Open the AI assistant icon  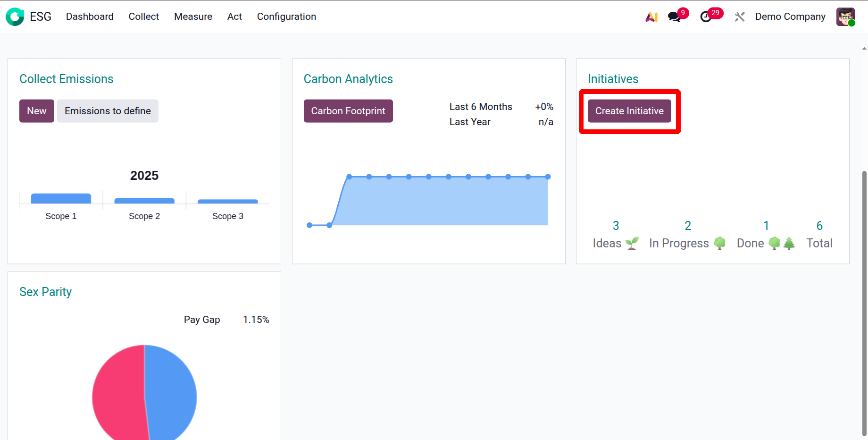point(651,17)
